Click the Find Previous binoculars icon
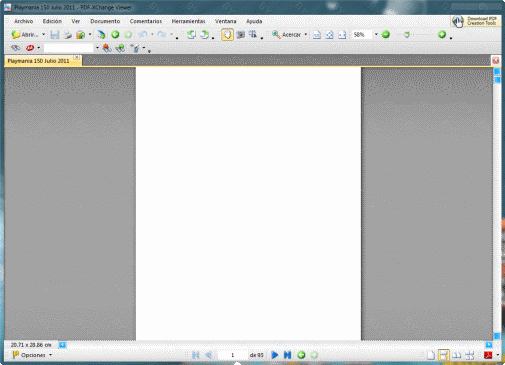505x365 pixels. pos(107,48)
